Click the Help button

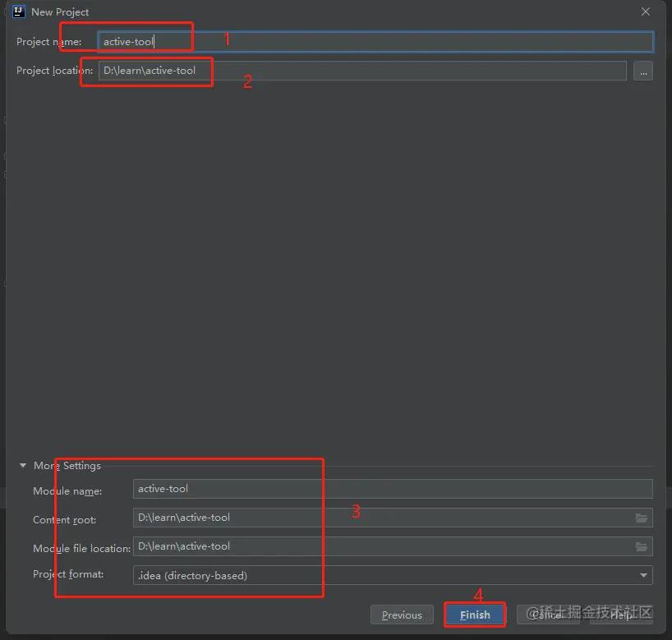click(621, 615)
